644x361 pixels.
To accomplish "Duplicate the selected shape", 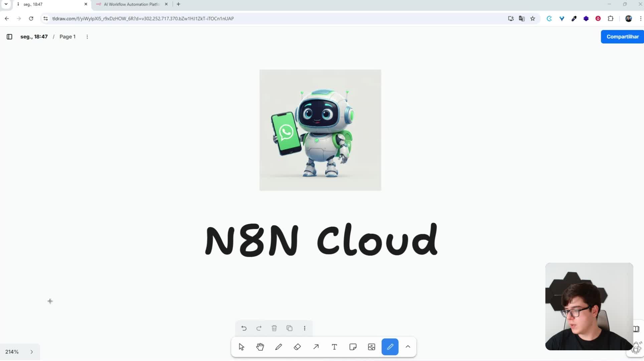I will (289, 328).
